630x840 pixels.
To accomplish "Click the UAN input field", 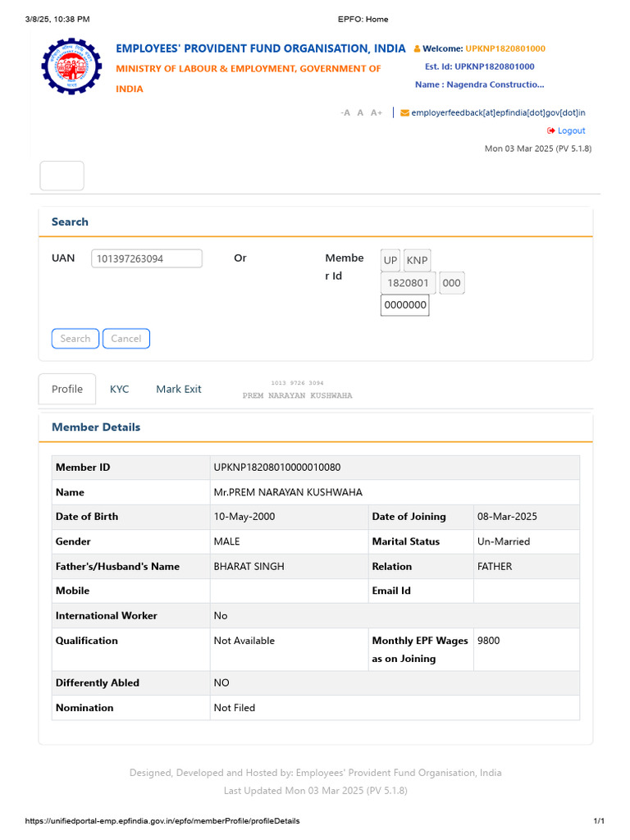I will (146, 258).
